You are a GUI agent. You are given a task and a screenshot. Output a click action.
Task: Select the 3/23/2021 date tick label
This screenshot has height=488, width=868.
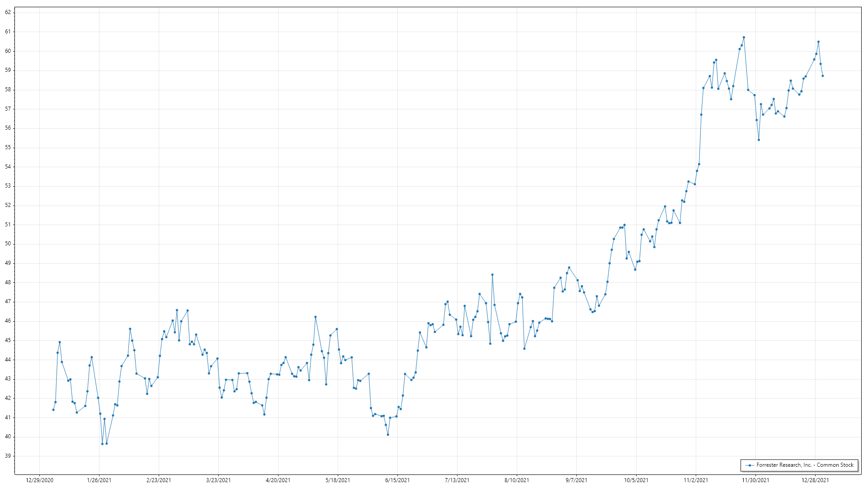coord(218,480)
